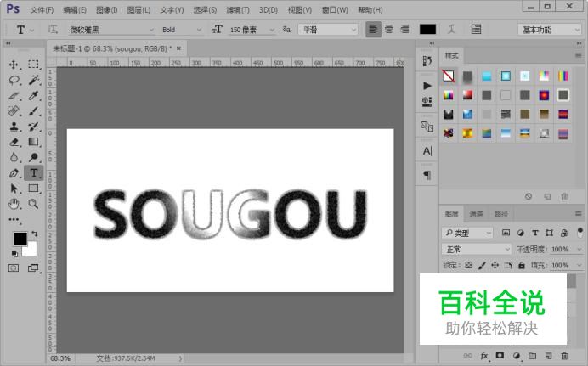Open the blend mode dropdown
This screenshot has height=366, width=588.
click(476, 249)
